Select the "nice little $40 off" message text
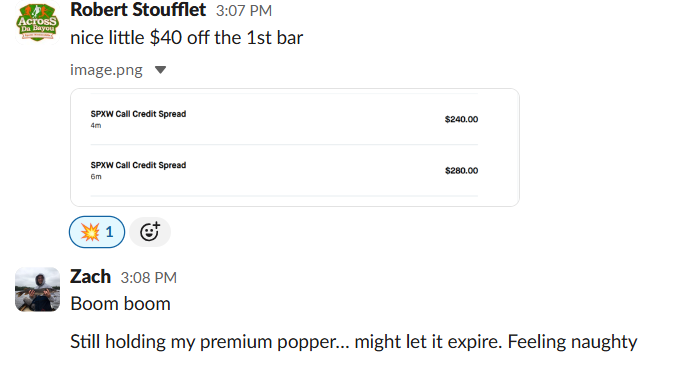Image resolution: width=699 pixels, height=366 pixels. [x=187, y=37]
